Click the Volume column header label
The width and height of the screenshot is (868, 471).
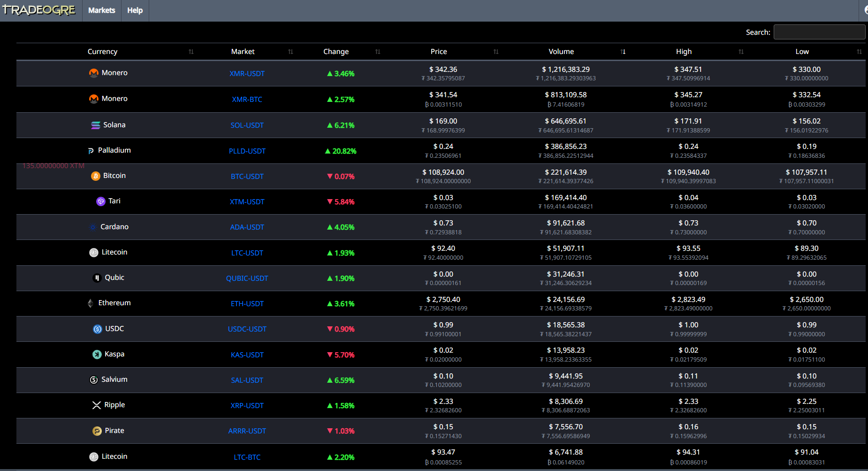pos(561,52)
